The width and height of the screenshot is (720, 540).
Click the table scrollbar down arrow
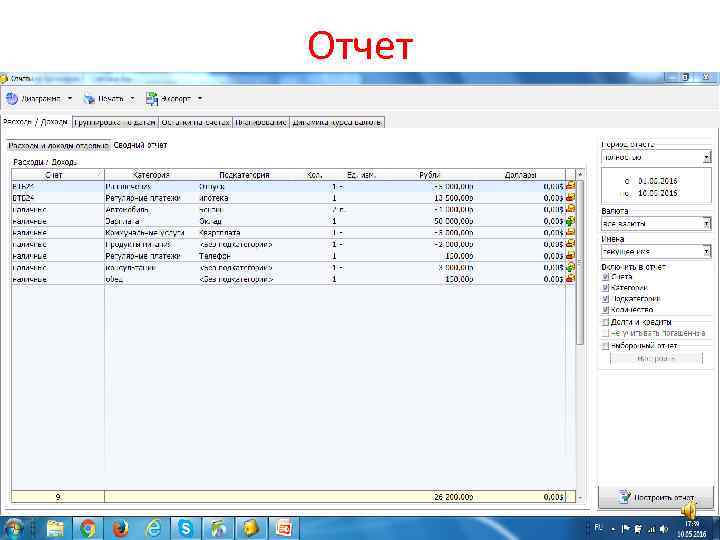pos(579,497)
